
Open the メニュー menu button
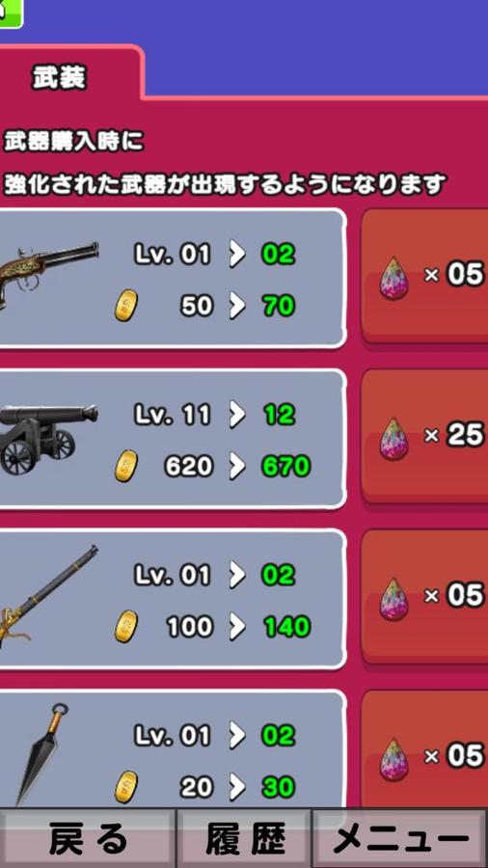tap(400, 839)
